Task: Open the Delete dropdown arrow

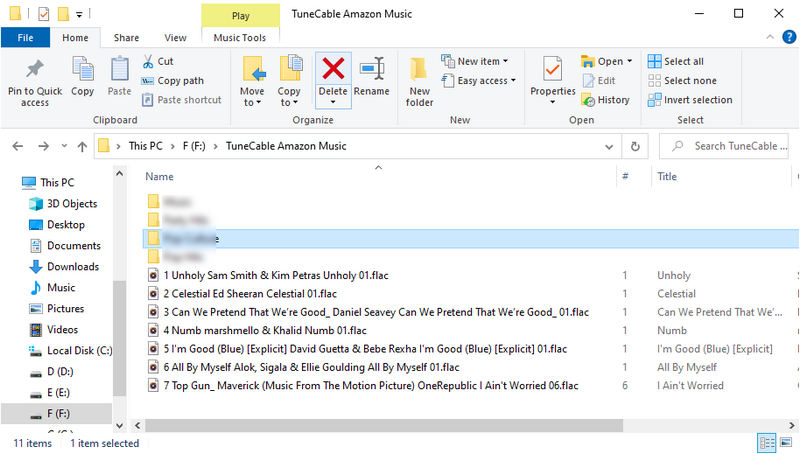Action: 333,103
